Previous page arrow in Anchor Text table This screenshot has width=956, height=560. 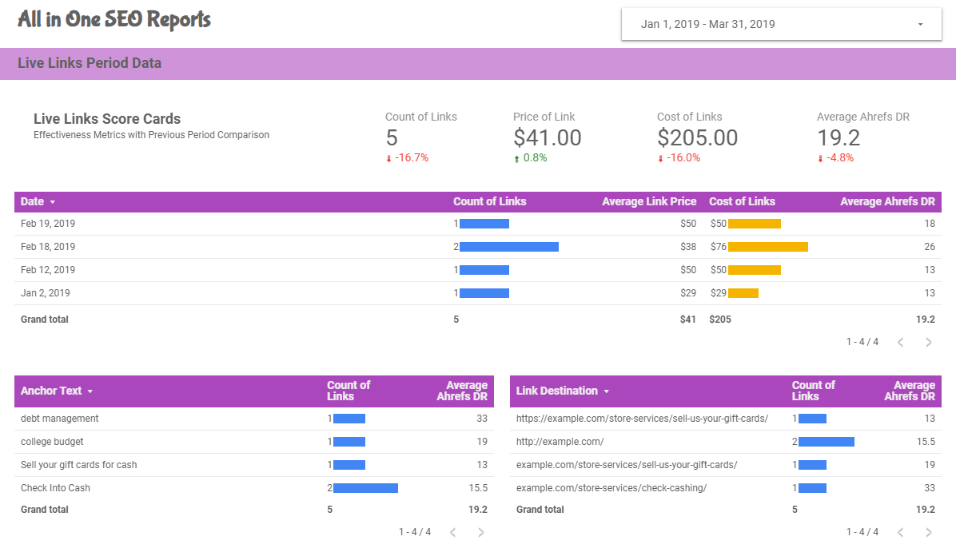(x=453, y=533)
